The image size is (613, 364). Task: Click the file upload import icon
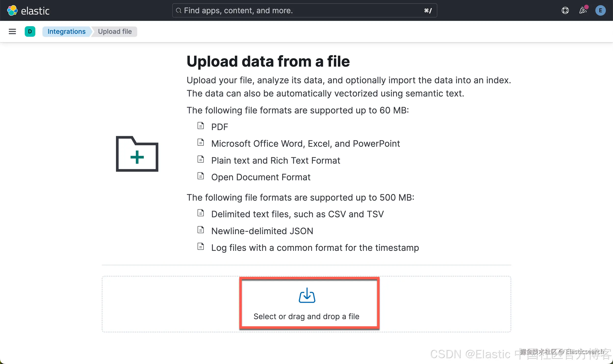pyautogui.click(x=307, y=295)
